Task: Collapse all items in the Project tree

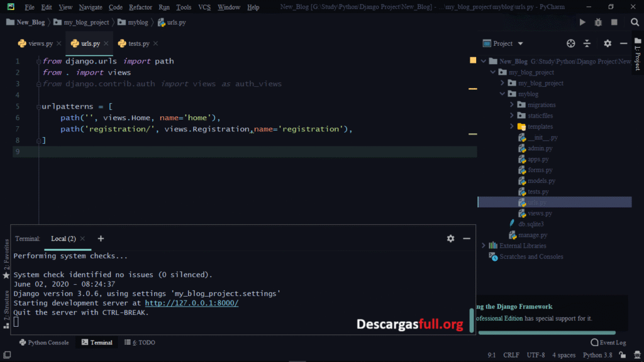Action: (x=587, y=43)
